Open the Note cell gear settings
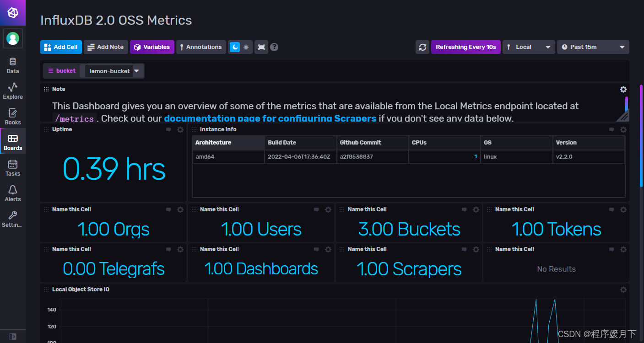644x343 pixels. pyautogui.click(x=623, y=89)
